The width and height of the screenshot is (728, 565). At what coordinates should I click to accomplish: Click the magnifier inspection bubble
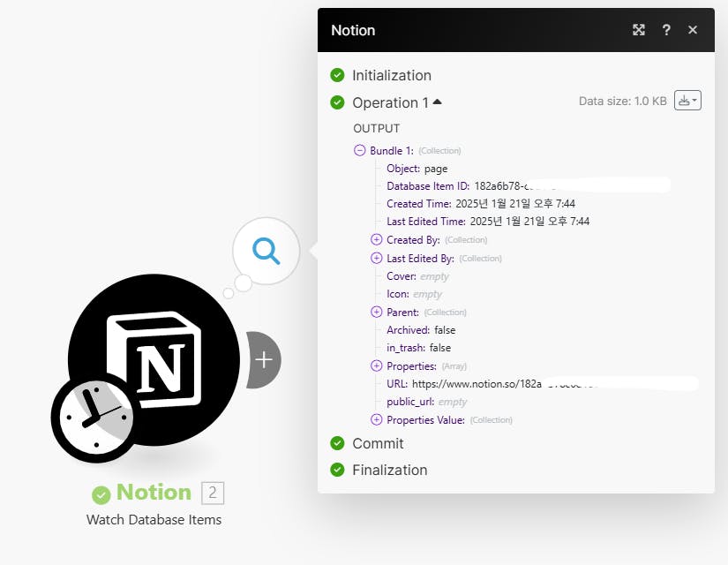(x=266, y=251)
